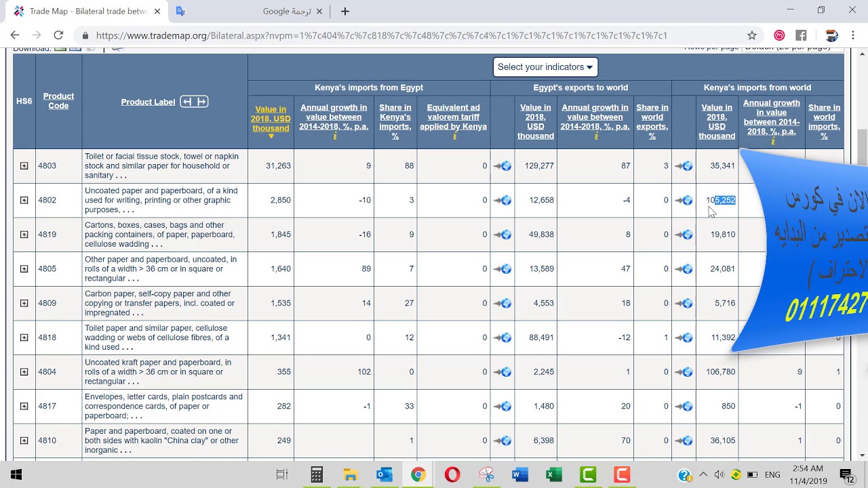Click value 31,263 in row 4803

coord(279,166)
